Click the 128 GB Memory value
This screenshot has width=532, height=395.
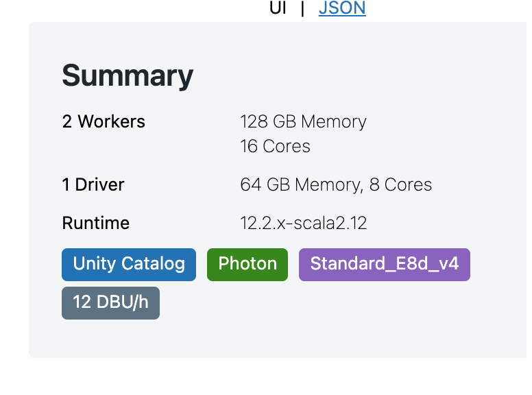click(x=303, y=122)
